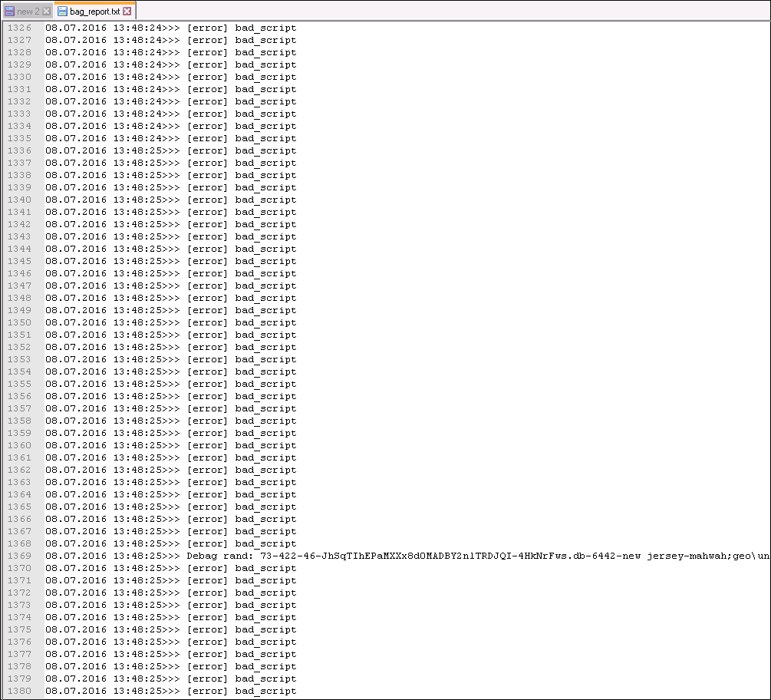Viewport: 771px width, 700px height.
Task: Click line number 1380 in margin
Action: [x=19, y=691]
